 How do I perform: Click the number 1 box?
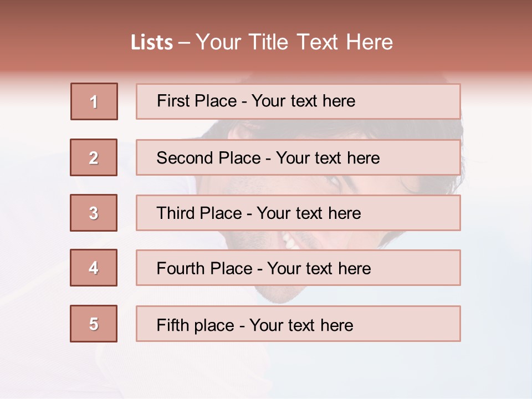click(94, 101)
